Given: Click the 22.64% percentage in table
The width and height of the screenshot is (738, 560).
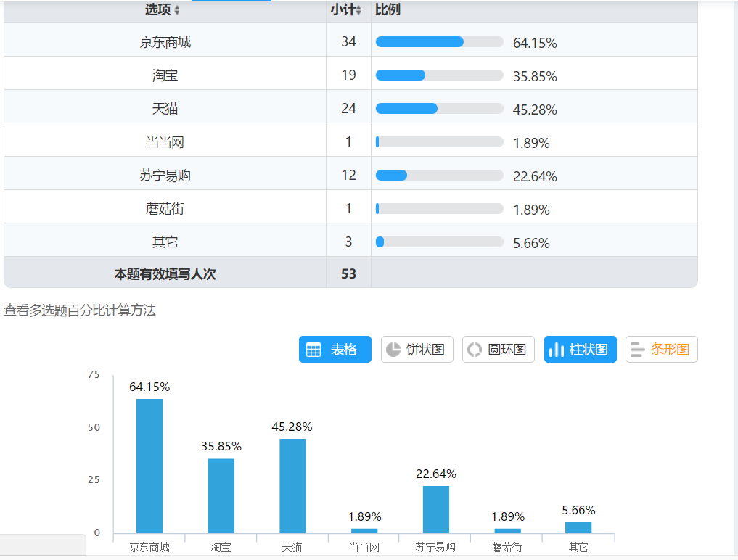Looking at the screenshot, I should (535, 176).
